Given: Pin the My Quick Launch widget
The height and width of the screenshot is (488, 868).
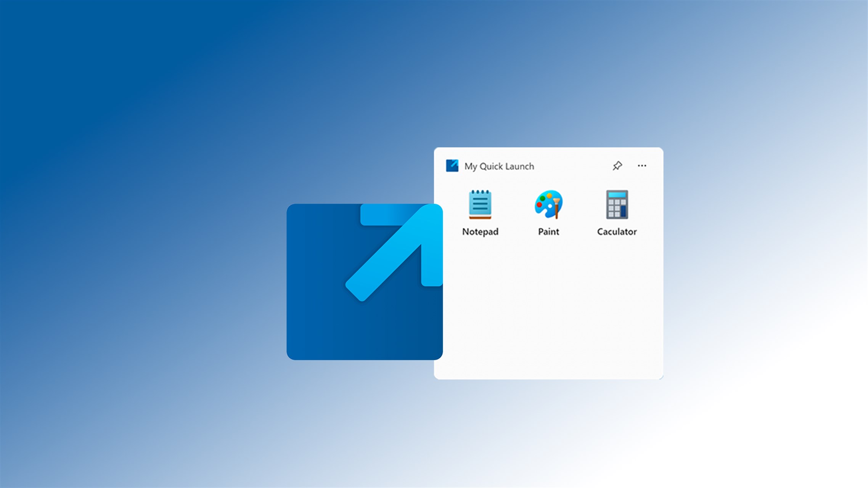Looking at the screenshot, I should point(617,166).
